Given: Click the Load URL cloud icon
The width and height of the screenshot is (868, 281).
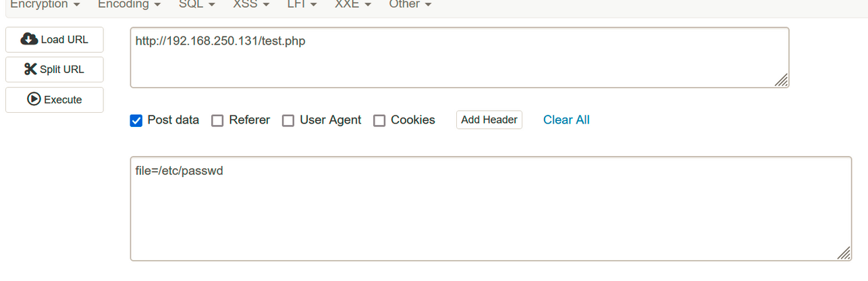Looking at the screenshot, I should click(x=29, y=39).
